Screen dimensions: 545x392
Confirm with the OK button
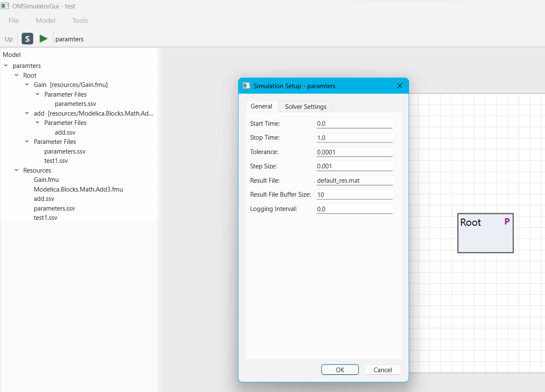click(340, 370)
